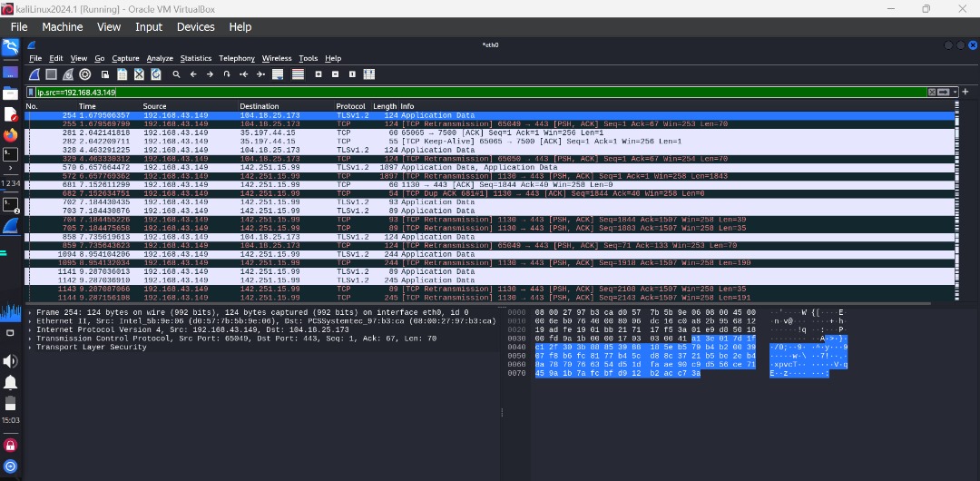Screen dimensions: 980x481
Task: Zoom in packet text size
Action: pyautogui.click(x=318, y=74)
